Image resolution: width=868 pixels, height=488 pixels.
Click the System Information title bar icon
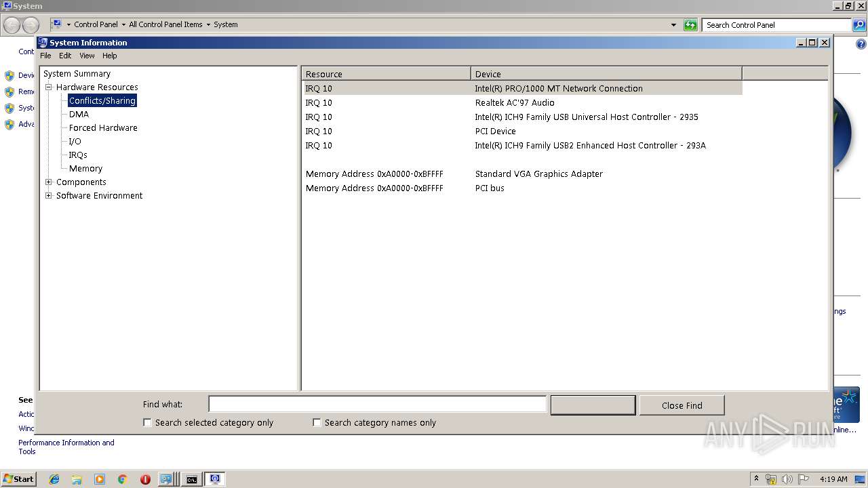43,42
